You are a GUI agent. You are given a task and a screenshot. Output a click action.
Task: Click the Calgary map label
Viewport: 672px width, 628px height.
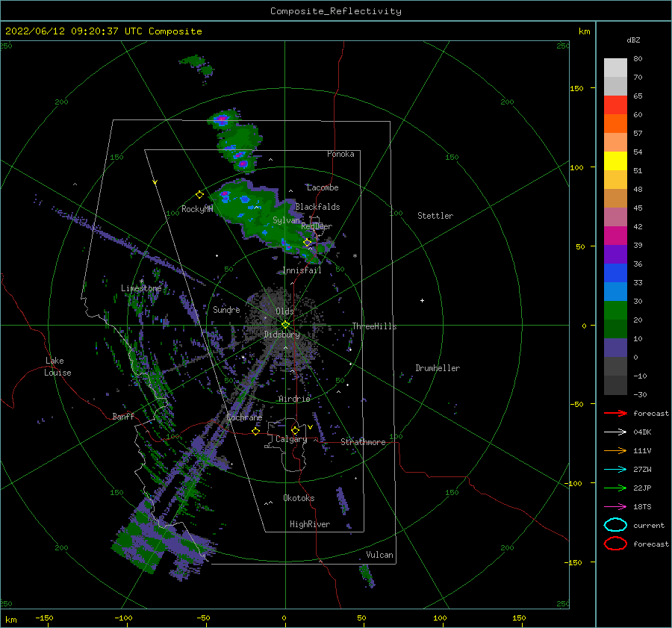click(x=291, y=439)
